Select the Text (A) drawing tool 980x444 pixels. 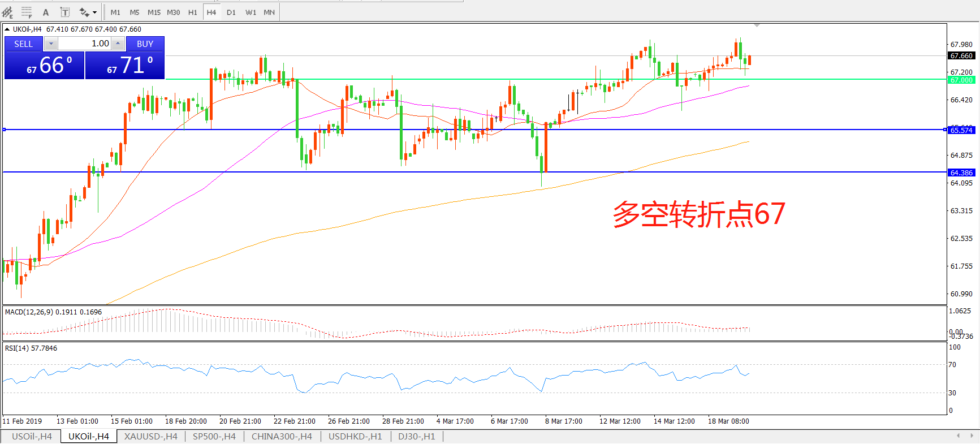click(46, 12)
